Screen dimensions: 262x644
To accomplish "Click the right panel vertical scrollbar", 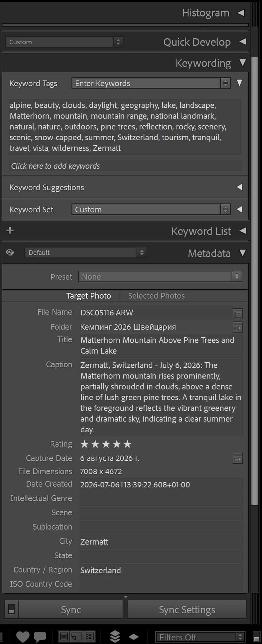I will click(x=254, y=281).
